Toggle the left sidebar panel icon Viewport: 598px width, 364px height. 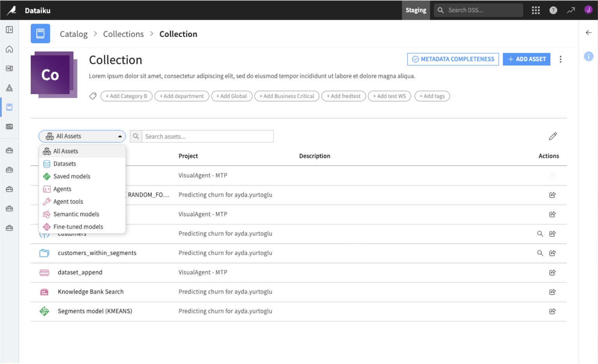pos(9,30)
